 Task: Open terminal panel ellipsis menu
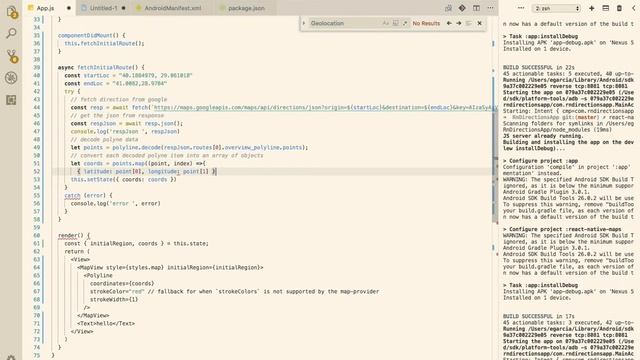[521, 8]
